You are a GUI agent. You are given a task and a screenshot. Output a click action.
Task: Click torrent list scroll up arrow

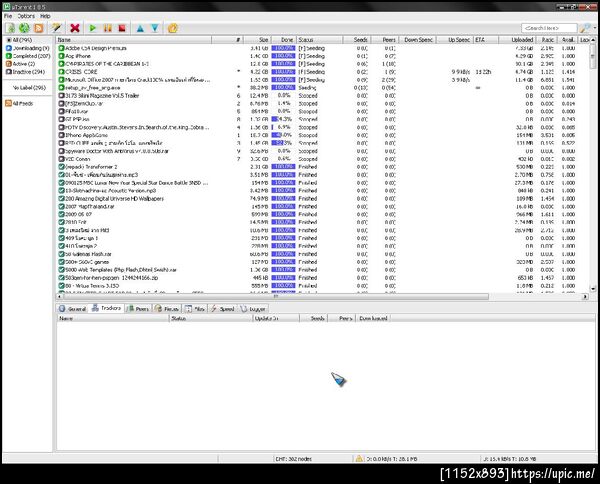(x=593, y=40)
